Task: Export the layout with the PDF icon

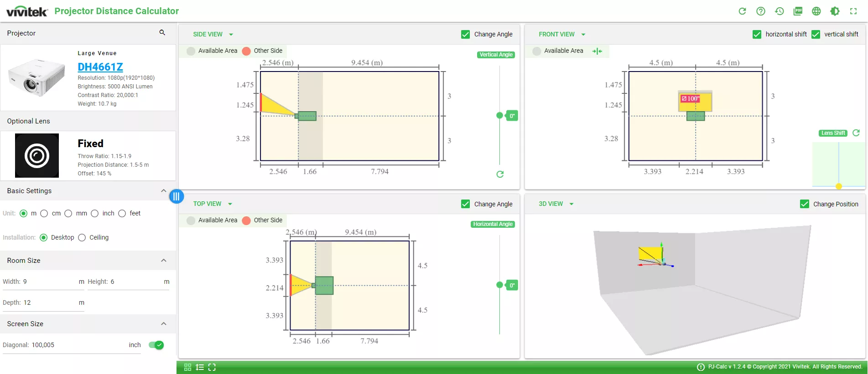Action: (x=798, y=11)
